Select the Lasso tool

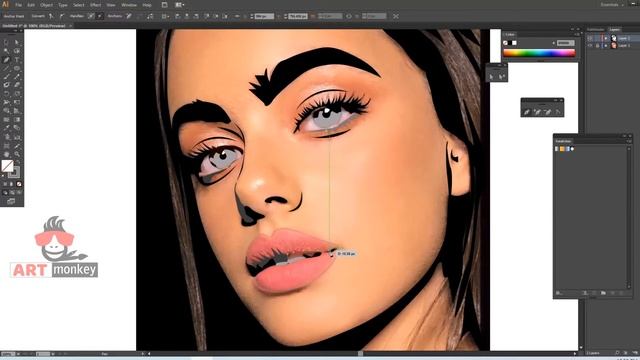click(17, 51)
